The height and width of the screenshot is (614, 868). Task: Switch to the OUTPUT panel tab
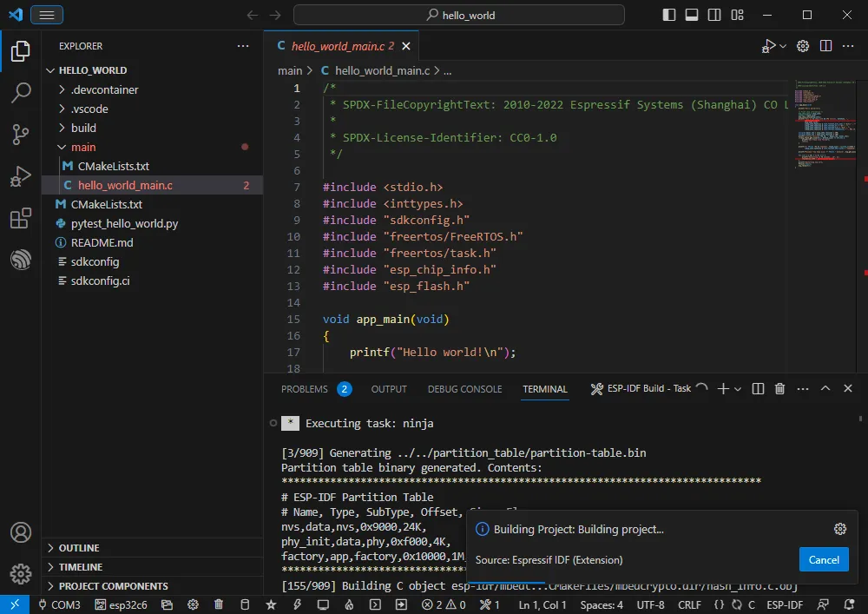click(389, 389)
